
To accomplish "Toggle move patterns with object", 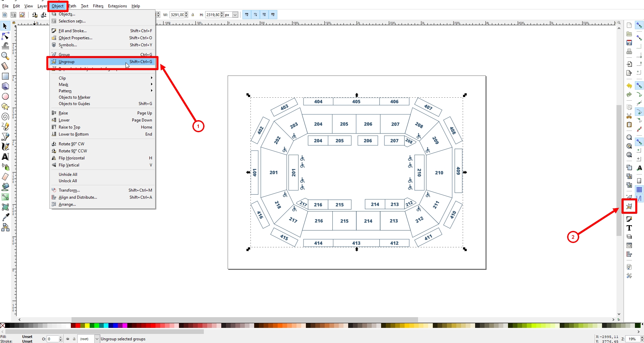I will coord(273,15).
